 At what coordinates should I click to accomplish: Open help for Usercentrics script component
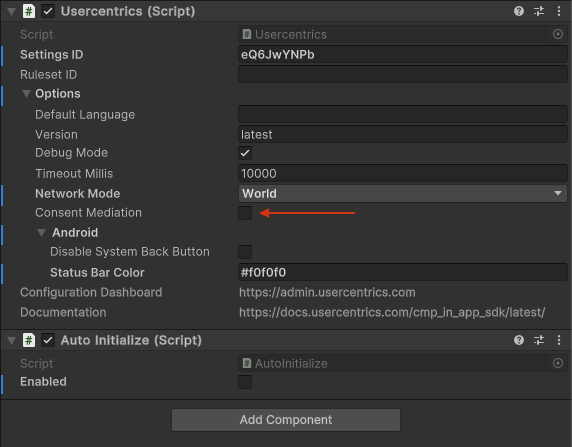[519, 11]
